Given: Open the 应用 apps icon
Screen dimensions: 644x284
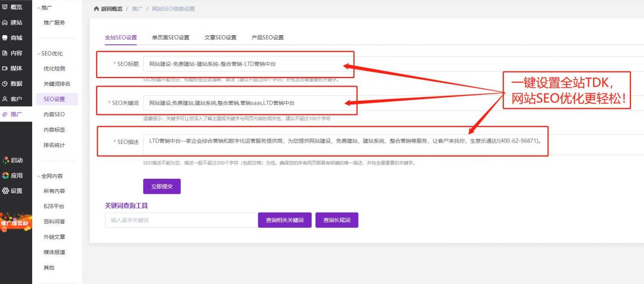Looking at the screenshot, I should pyautogui.click(x=6, y=175).
